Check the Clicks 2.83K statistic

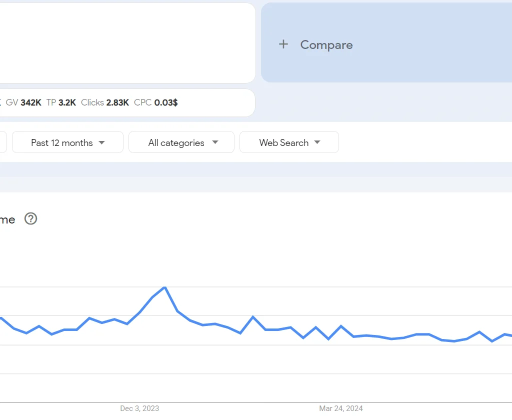tap(104, 102)
